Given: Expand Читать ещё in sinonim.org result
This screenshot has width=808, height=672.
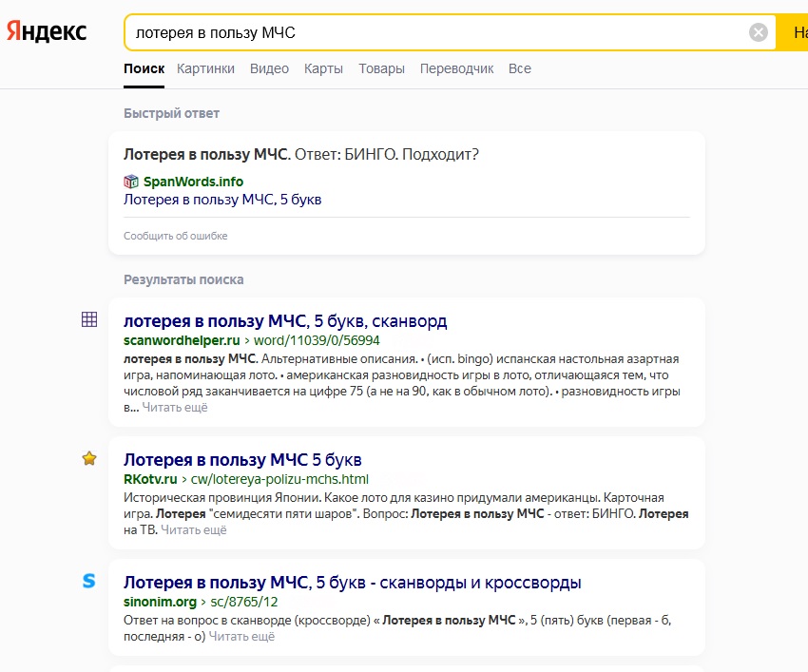Looking at the screenshot, I should pos(241,637).
